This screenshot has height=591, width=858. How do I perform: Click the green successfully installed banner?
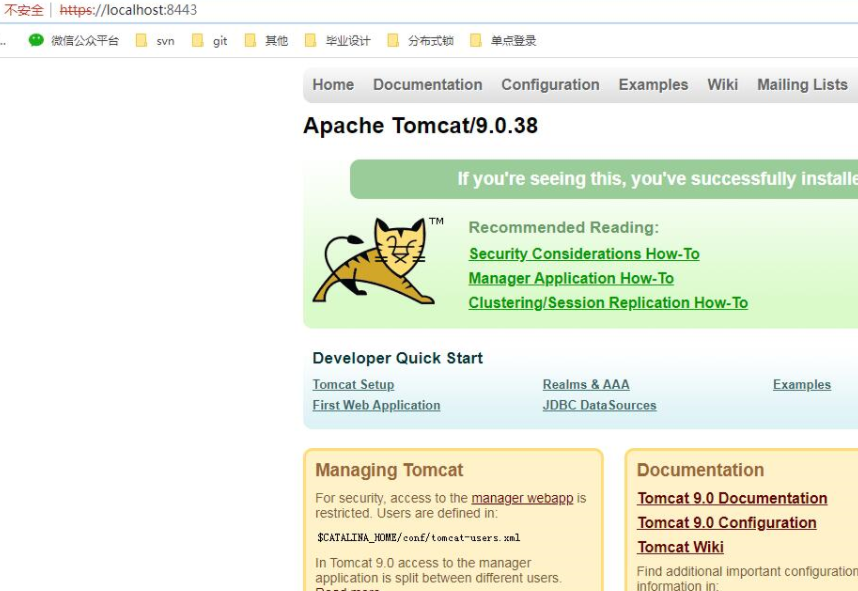click(604, 179)
